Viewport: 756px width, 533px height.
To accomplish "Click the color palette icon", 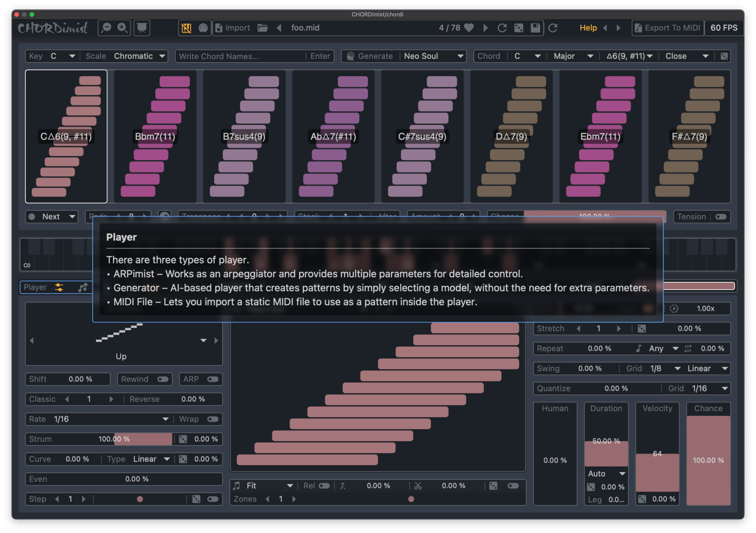I will [x=203, y=28].
